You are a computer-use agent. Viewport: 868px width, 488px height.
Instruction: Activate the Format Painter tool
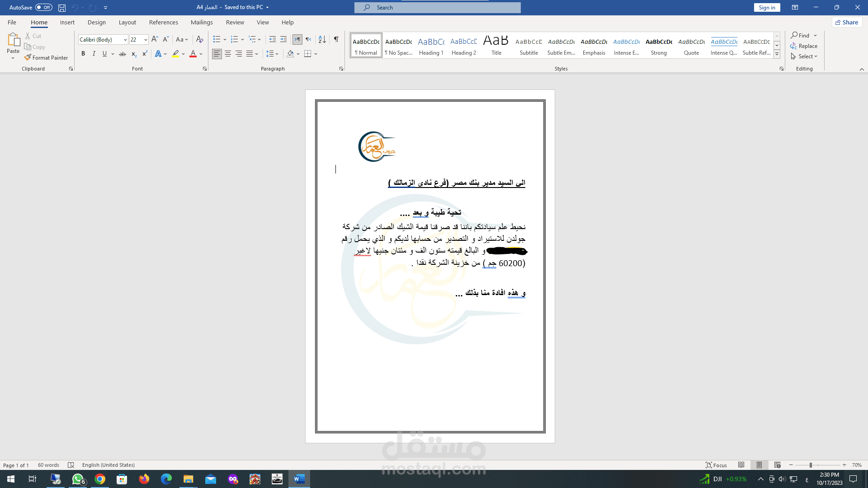(x=46, y=58)
